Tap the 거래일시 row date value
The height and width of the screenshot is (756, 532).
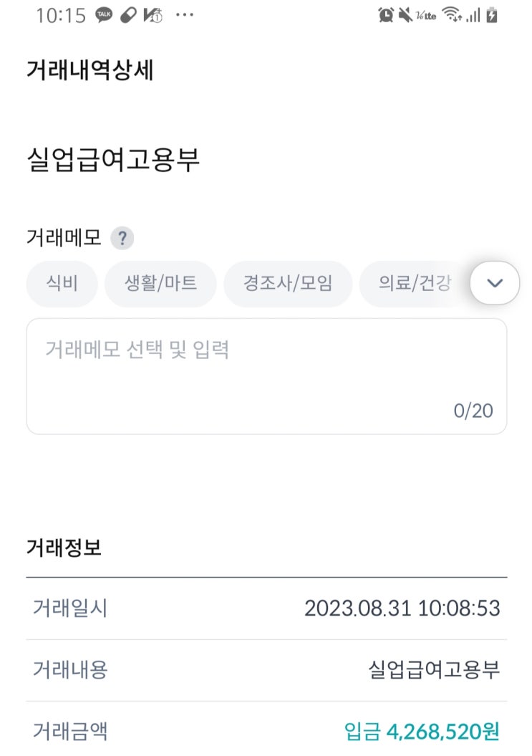click(402, 608)
